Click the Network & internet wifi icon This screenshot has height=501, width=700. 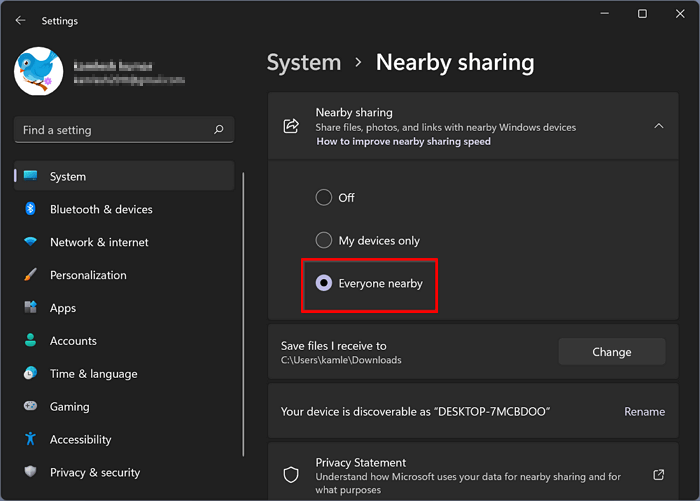pyautogui.click(x=30, y=242)
